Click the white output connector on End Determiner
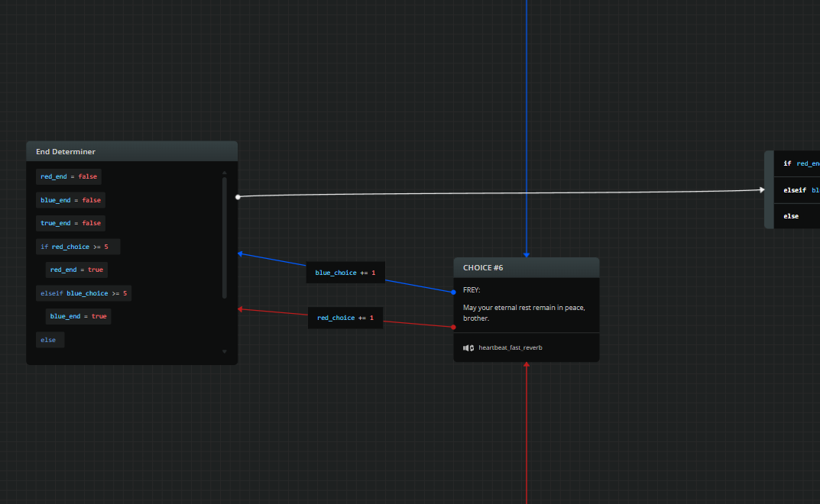Viewport: 820px width, 504px height. 238,197
